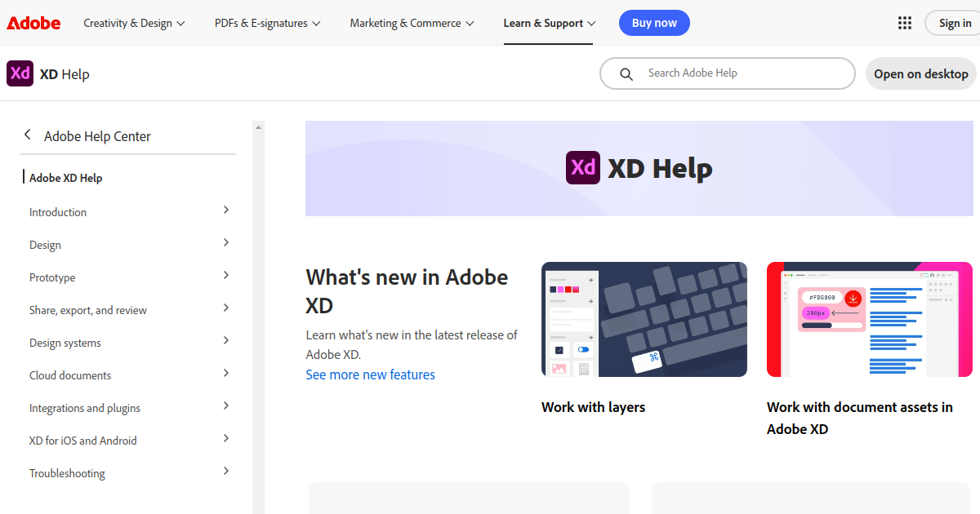Expand the Troubleshooting chevron
The width and height of the screenshot is (980, 514).
coord(226,472)
